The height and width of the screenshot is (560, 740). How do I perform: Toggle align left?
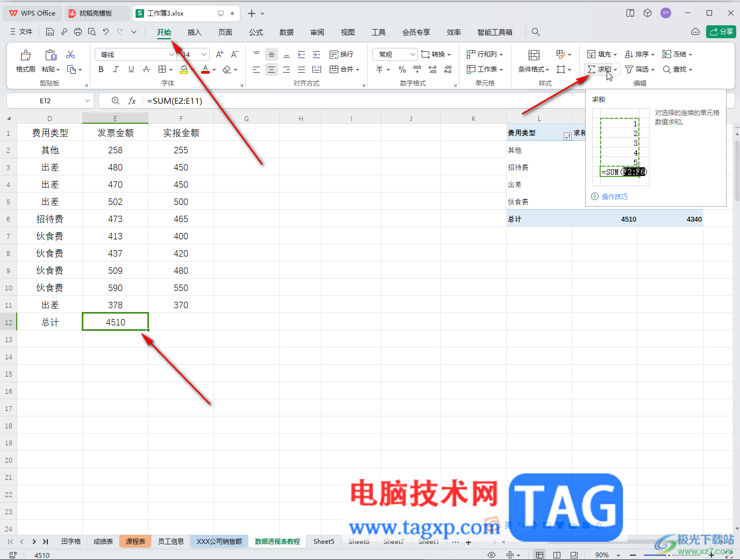pos(256,69)
